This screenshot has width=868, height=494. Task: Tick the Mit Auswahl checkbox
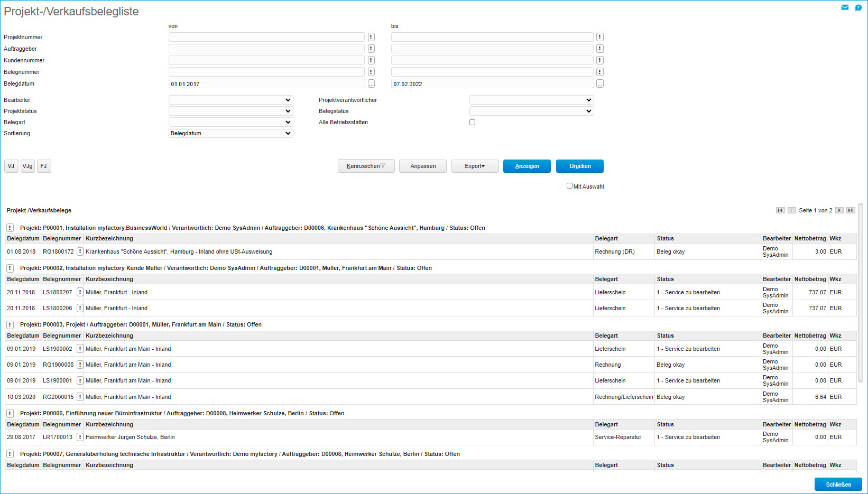pos(569,186)
